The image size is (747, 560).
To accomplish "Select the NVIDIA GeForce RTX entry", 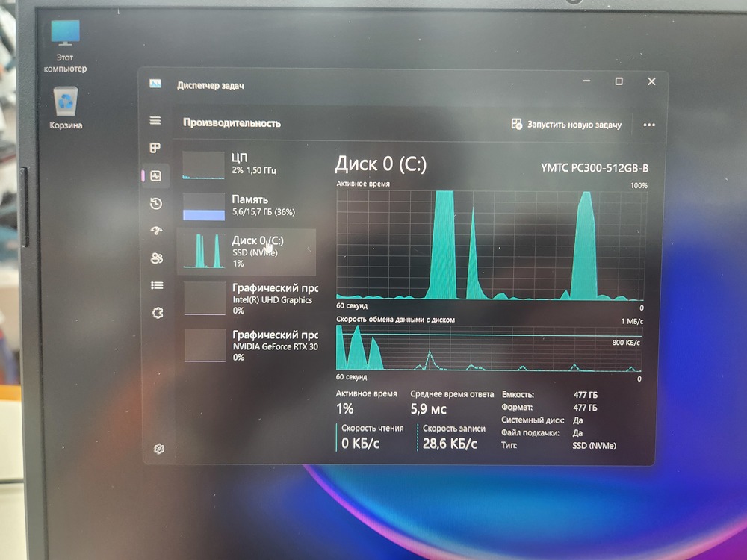I will tap(247, 346).
